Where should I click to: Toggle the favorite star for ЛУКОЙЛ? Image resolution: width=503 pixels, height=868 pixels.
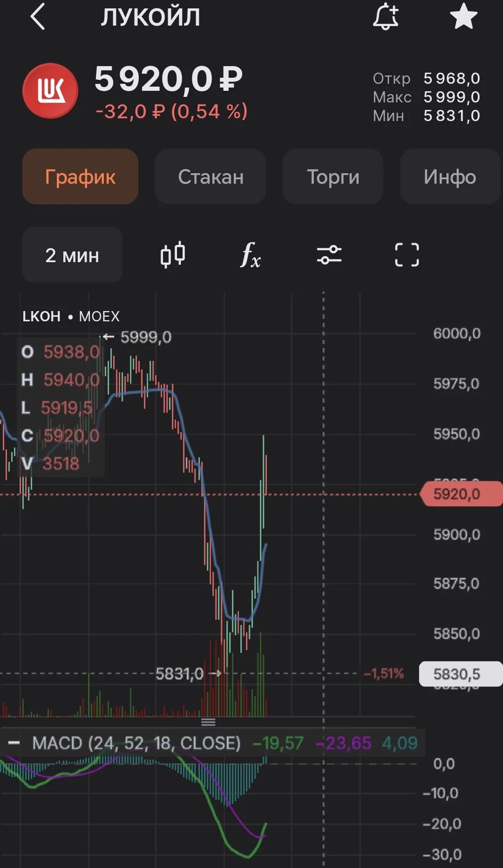point(463,16)
